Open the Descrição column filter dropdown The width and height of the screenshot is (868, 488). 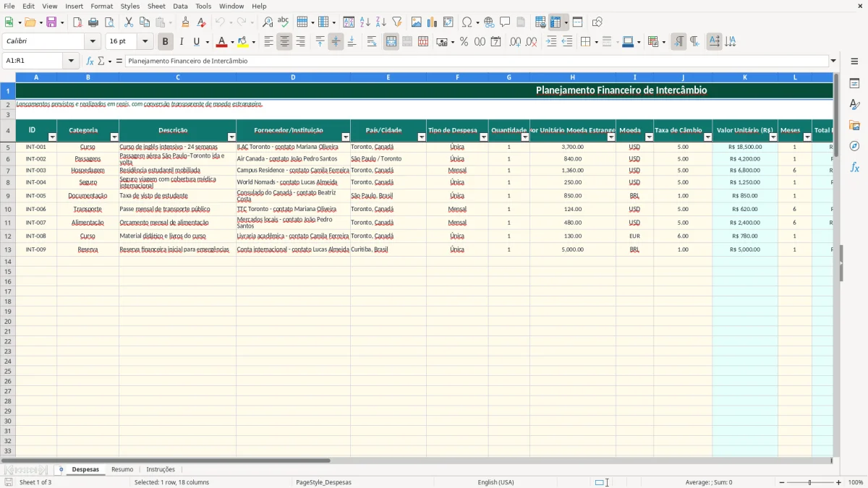pyautogui.click(x=231, y=137)
